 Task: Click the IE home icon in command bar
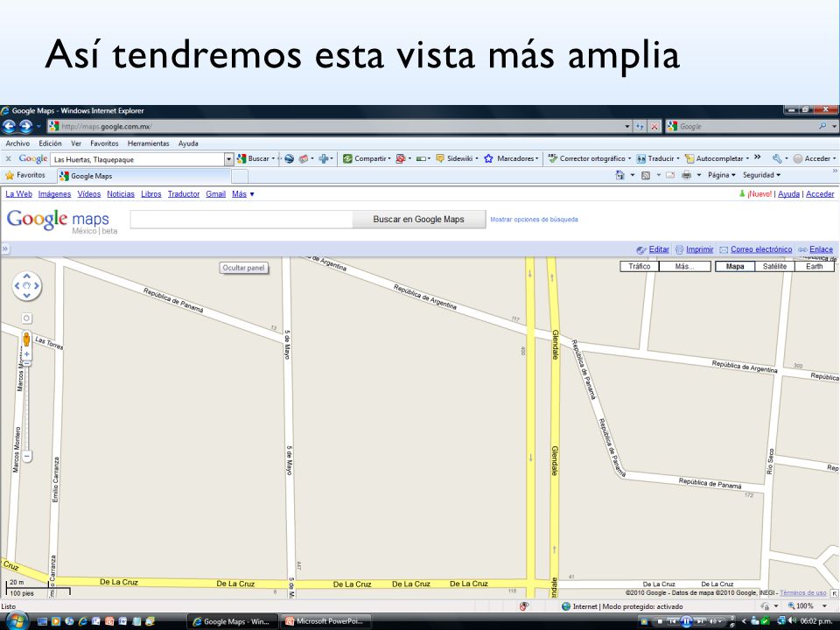pyautogui.click(x=619, y=175)
